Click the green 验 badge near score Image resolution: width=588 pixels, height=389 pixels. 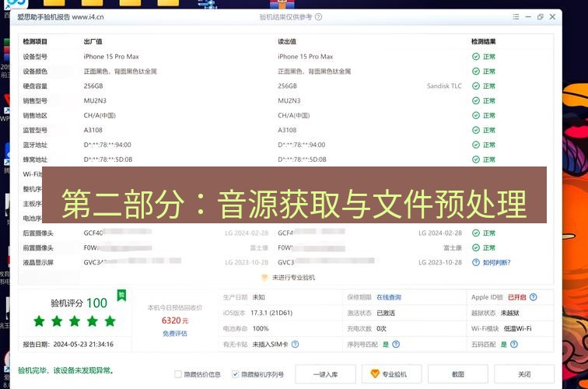coord(121,296)
